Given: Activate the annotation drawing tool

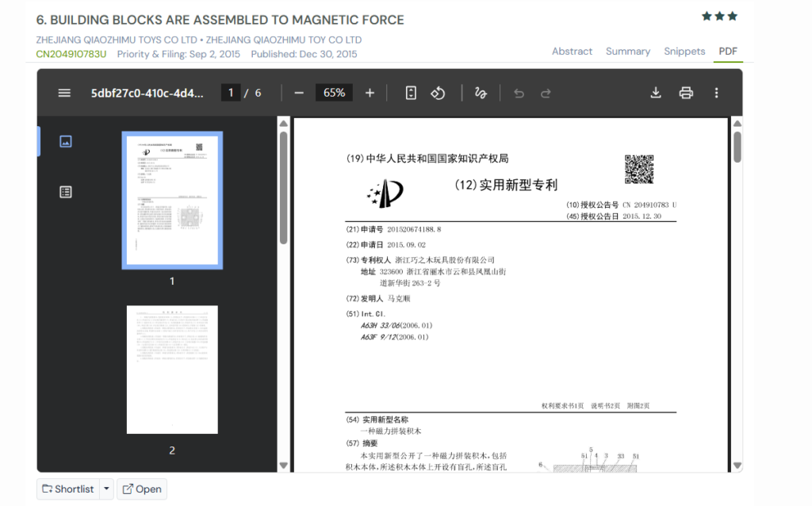Looking at the screenshot, I should (480, 93).
